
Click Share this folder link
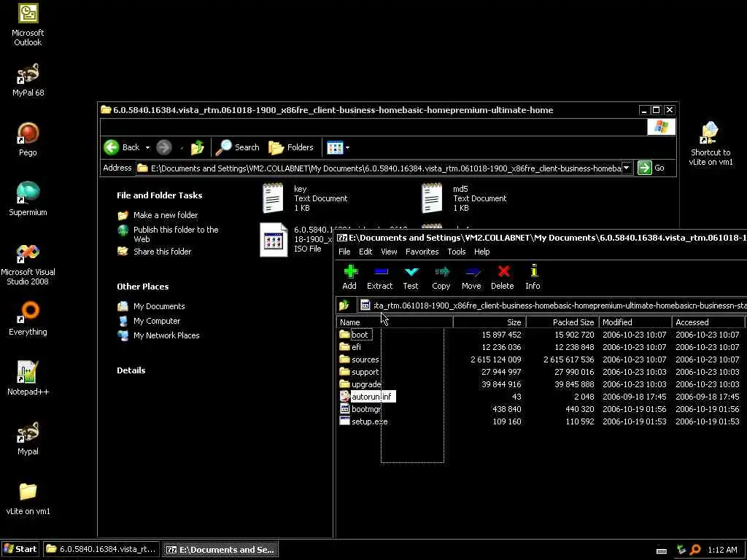(155, 252)
